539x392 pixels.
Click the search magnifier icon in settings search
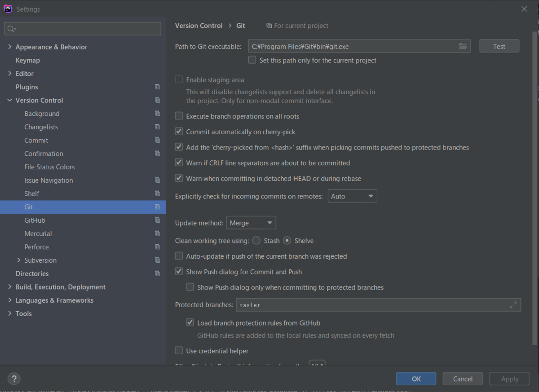click(x=11, y=29)
